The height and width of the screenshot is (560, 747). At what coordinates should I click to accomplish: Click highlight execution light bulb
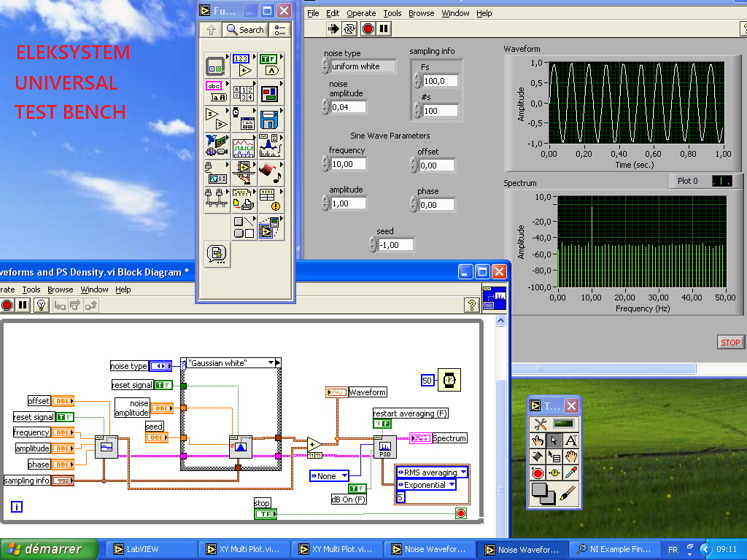tap(42, 306)
